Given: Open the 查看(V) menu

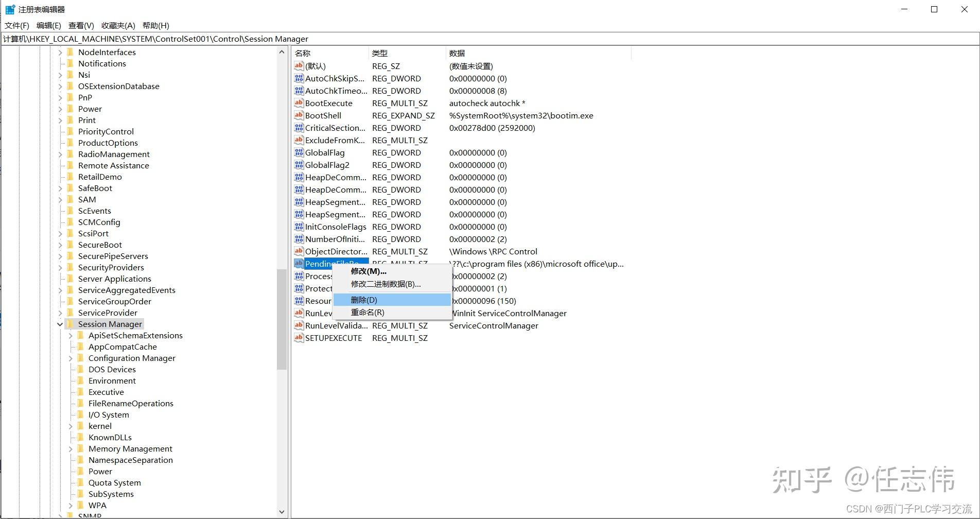Looking at the screenshot, I should click(x=80, y=25).
